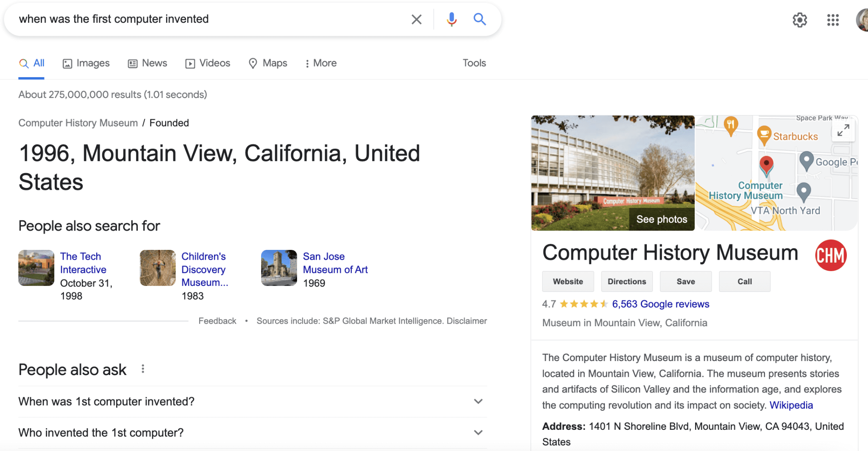Open the Wikipedia source link
This screenshot has height=451, width=868.
point(791,405)
